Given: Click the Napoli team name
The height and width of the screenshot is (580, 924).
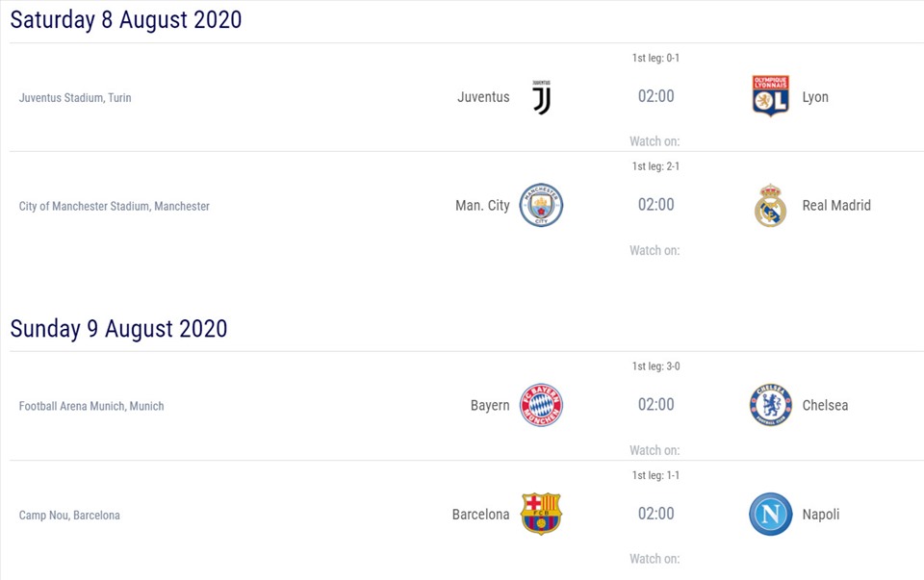Looking at the screenshot, I should 821,515.
